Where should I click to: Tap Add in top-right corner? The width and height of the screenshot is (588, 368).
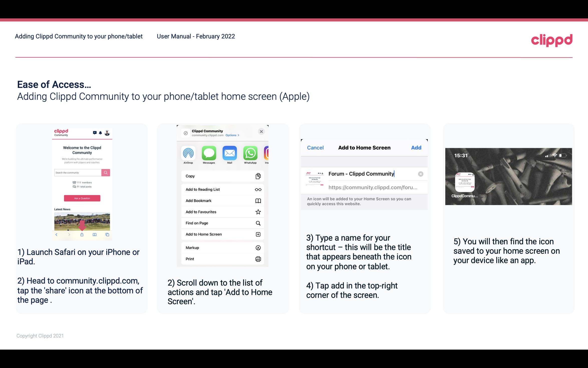coord(416,148)
